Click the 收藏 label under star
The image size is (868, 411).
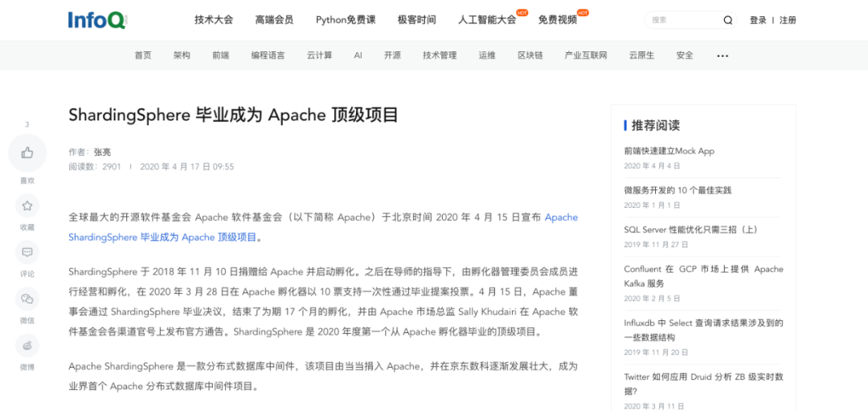(x=27, y=227)
